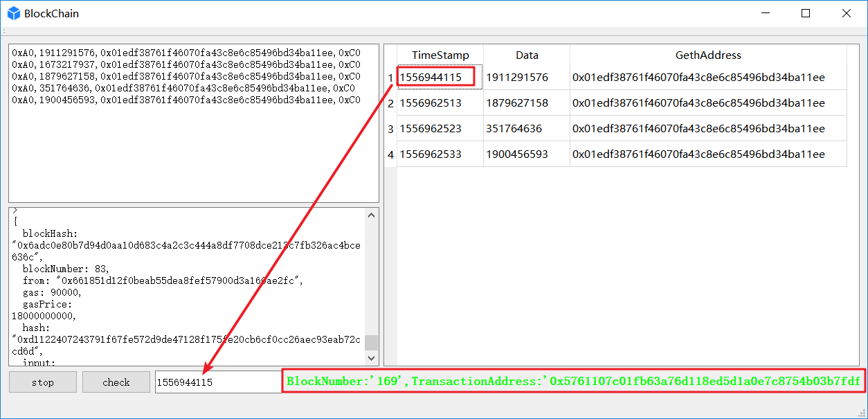This screenshot has height=419, width=868.
Task: Click the GethAddress cell in row 3
Action: (x=708, y=128)
